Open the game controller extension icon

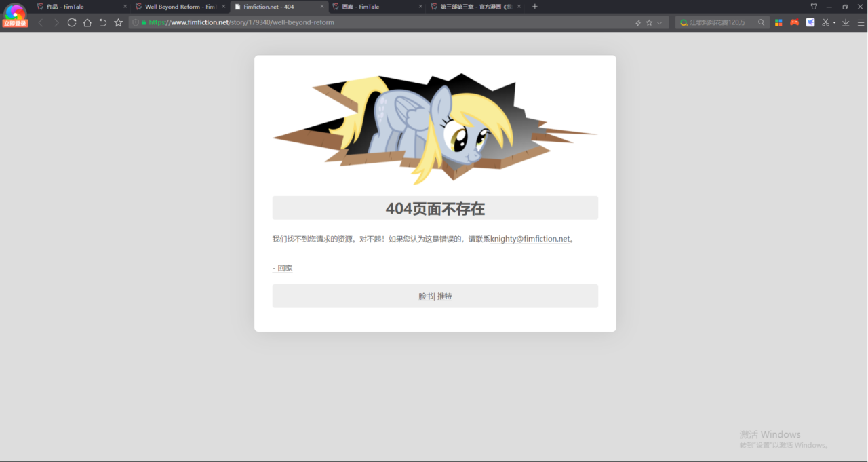click(x=795, y=22)
